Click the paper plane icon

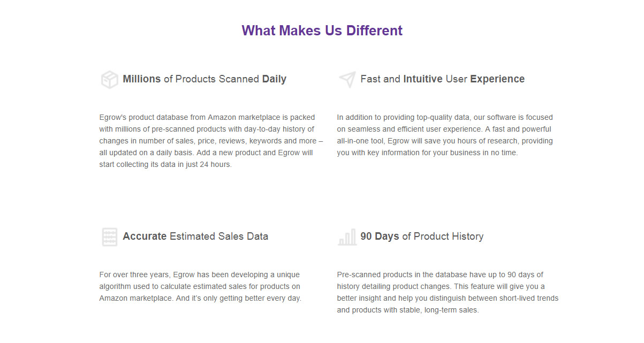pyautogui.click(x=347, y=80)
